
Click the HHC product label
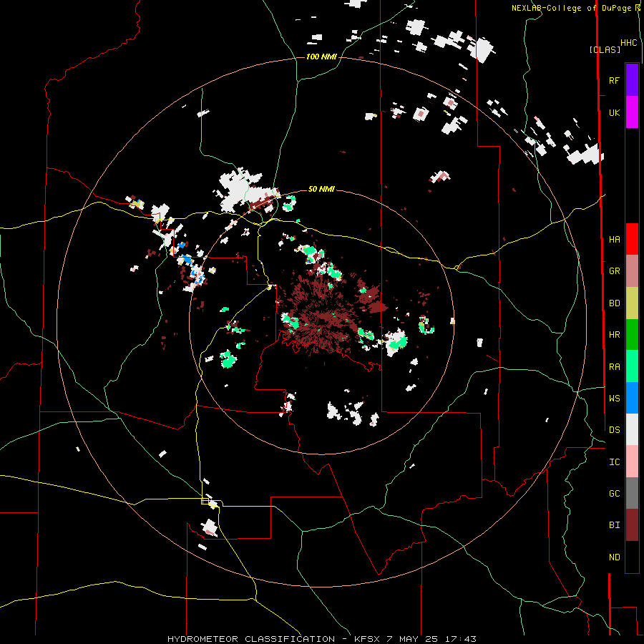[x=629, y=43]
